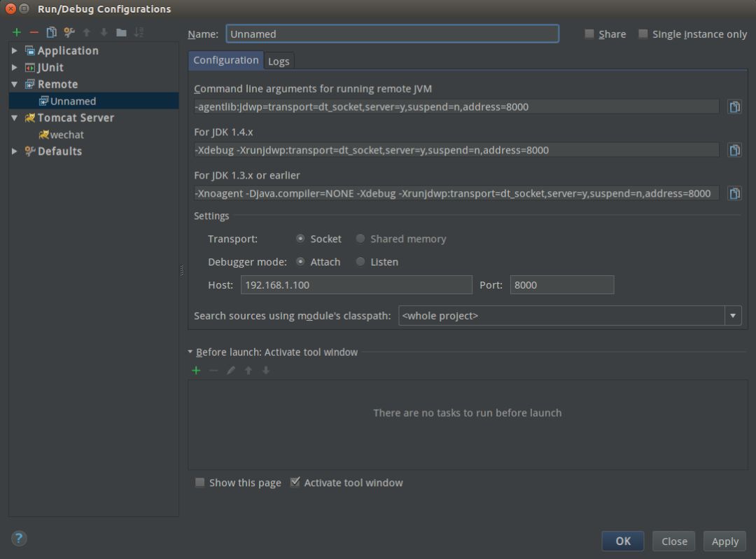Click the JDK 1.3.x arguments field
Screen dimensions: 756x559
point(456,193)
